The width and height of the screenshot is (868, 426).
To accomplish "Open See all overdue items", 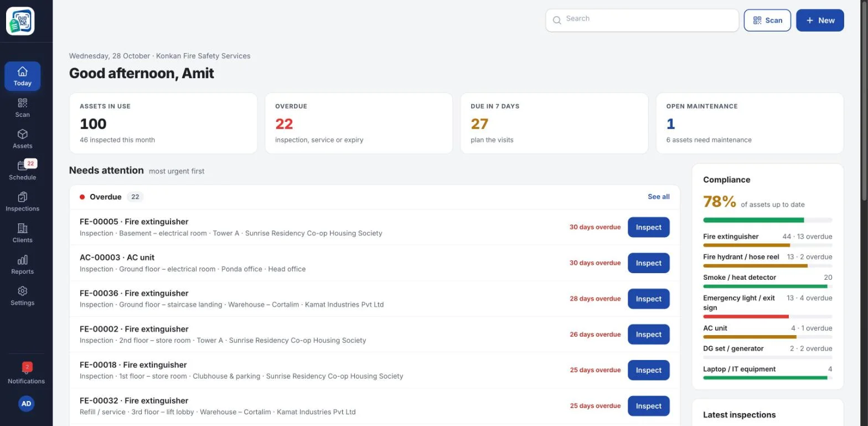I will pyautogui.click(x=659, y=197).
